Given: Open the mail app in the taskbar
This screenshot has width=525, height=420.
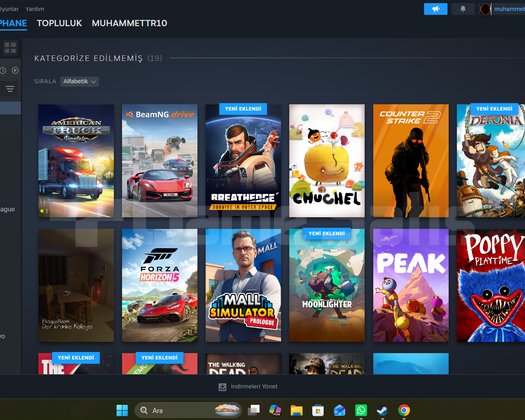Looking at the screenshot, I should point(339,410).
